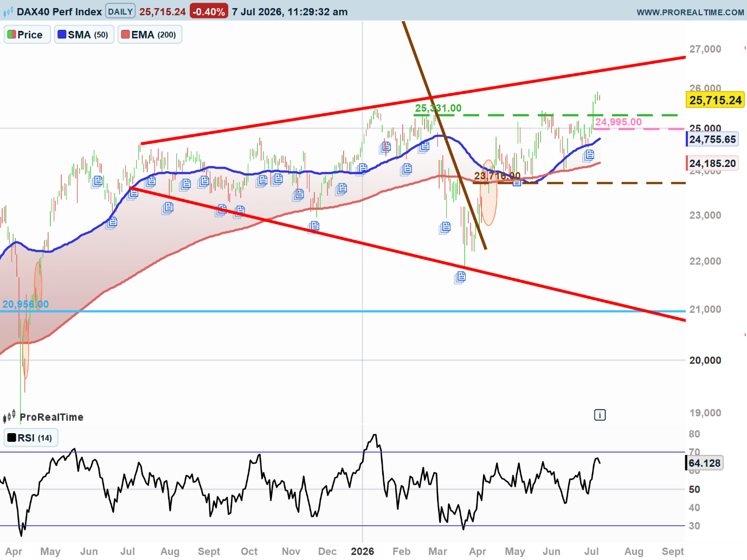Click the document icon at early July trendline start
Viewport: 747px width, 560px height.
click(x=133, y=193)
